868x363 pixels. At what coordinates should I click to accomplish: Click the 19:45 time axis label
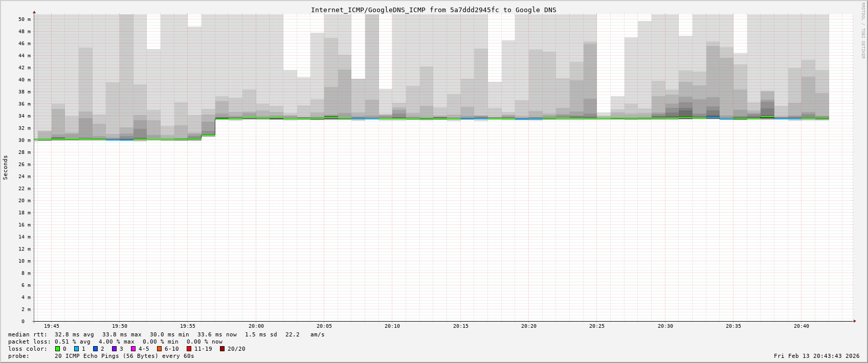[x=51, y=326]
